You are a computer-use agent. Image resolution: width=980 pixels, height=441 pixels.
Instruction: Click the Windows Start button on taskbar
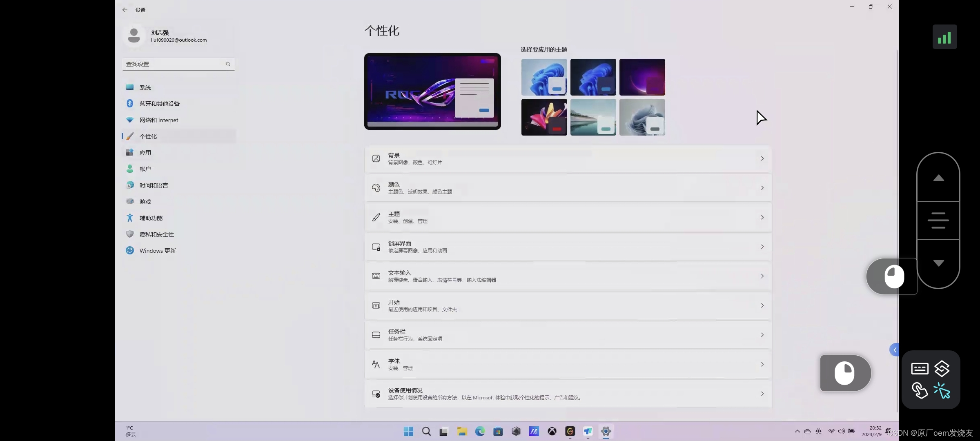coord(408,431)
